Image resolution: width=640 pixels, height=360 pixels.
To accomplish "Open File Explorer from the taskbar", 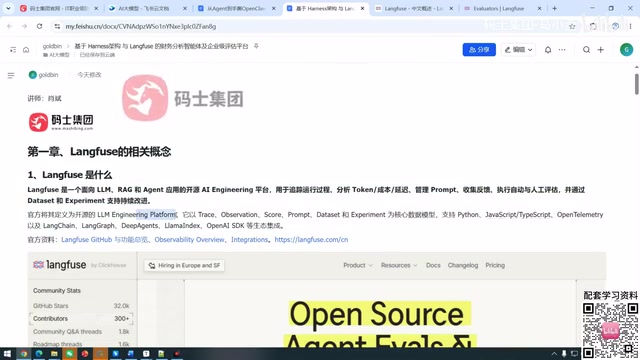I will click(54, 353).
